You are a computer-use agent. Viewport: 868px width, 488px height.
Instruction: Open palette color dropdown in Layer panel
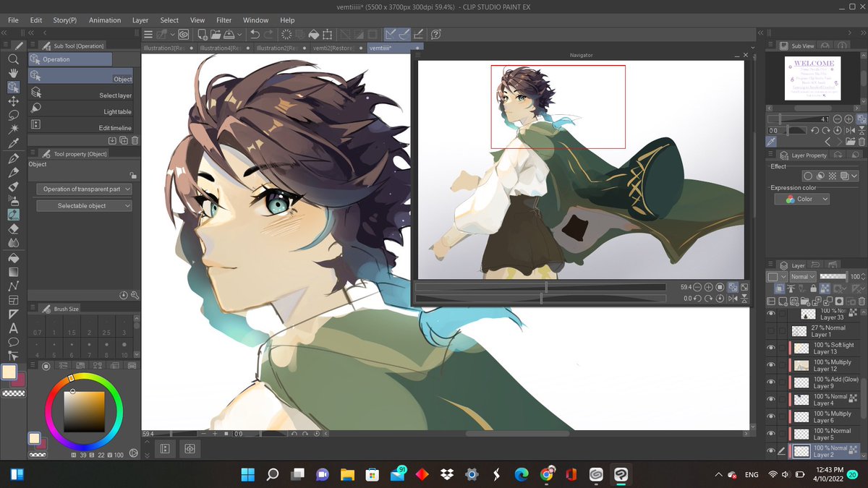point(778,276)
